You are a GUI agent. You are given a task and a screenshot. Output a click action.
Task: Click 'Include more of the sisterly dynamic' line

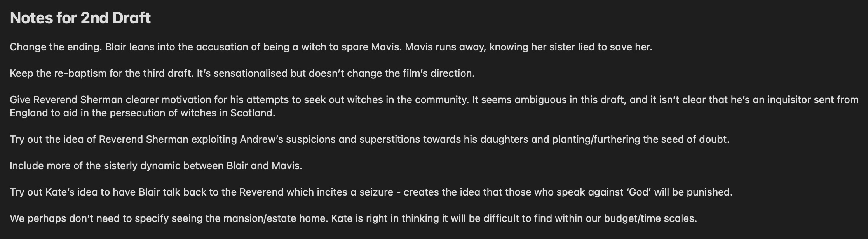click(x=156, y=166)
